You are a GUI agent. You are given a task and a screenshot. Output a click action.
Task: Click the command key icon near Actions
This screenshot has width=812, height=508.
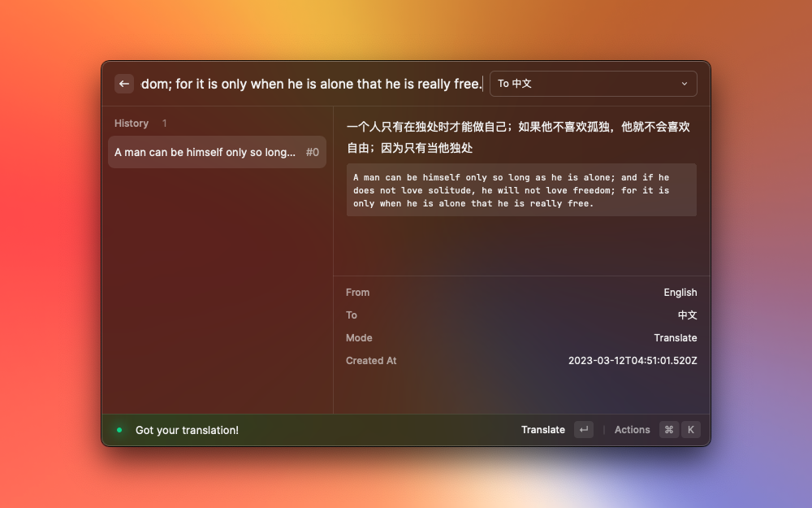668,429
